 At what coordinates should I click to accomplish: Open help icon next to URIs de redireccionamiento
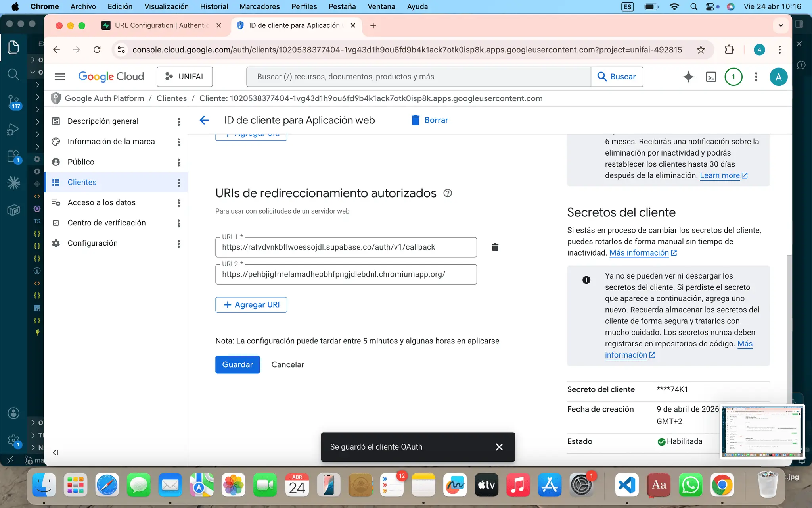click(x=448, y=193)
